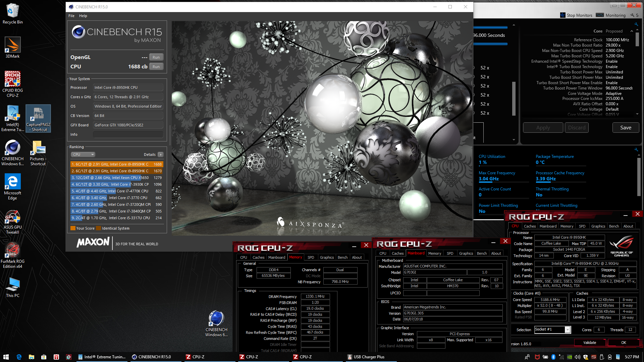Open the Intel Extreme Tuning desktop shortcut
The width and height of the screenshot is (644, 362).
(x=12, y=118)
